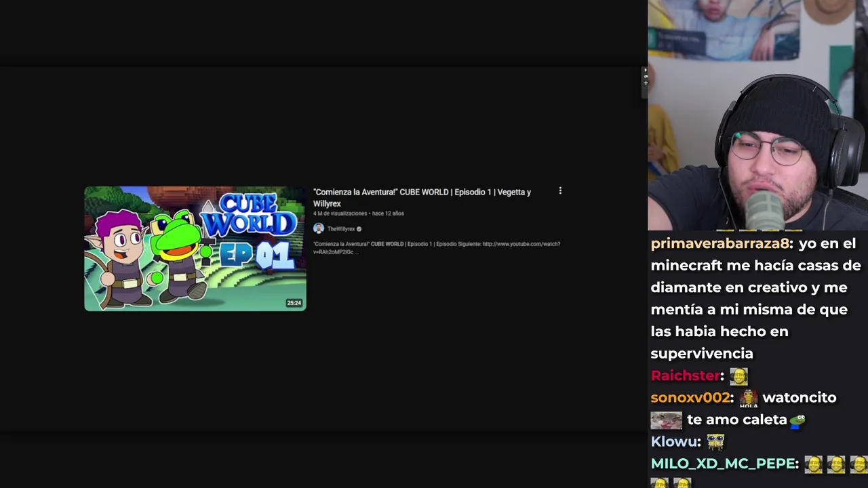The height and width of the screenshot is (488, 868).
Task: Click the '4 M de visualizaciones' text
Action: (x=340, y=213)
